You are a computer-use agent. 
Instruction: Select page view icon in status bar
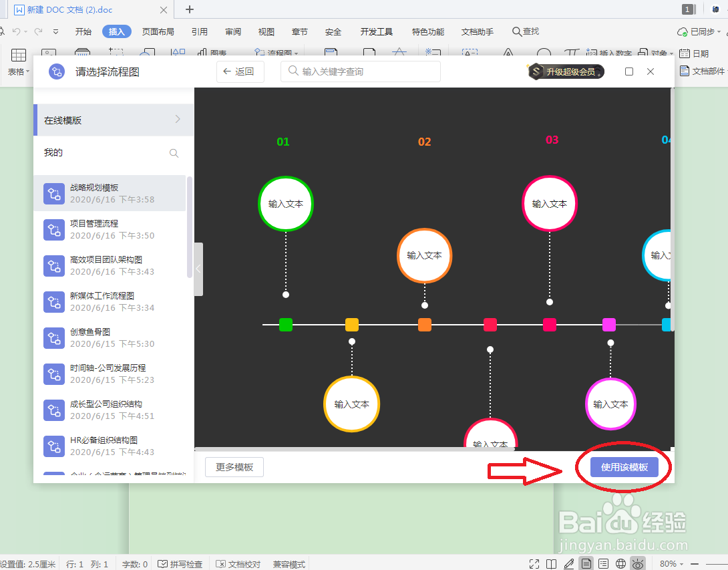pyautogui.click(x=586, y=563)
